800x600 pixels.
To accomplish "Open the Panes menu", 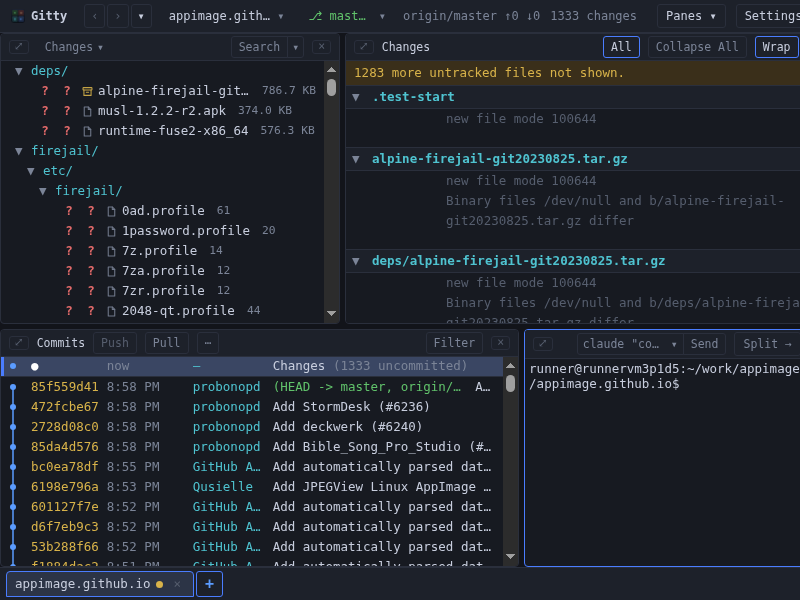I will [x=691, y=16].
